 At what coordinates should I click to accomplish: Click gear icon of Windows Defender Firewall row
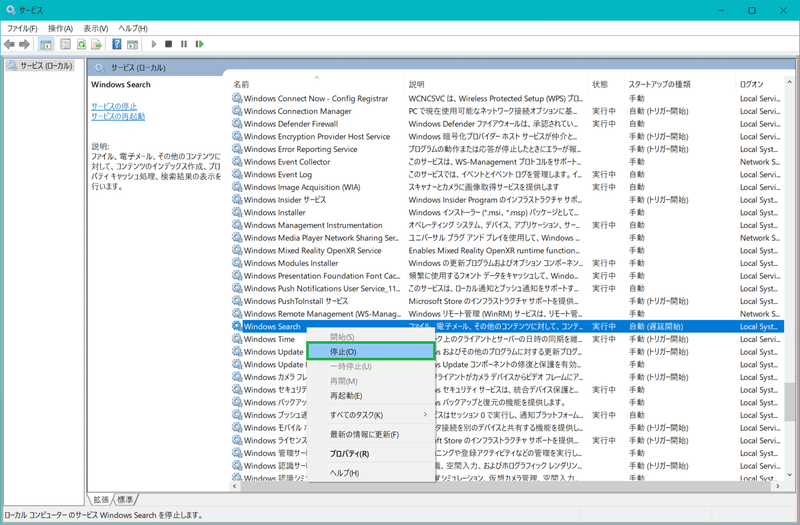pos(237,123)
